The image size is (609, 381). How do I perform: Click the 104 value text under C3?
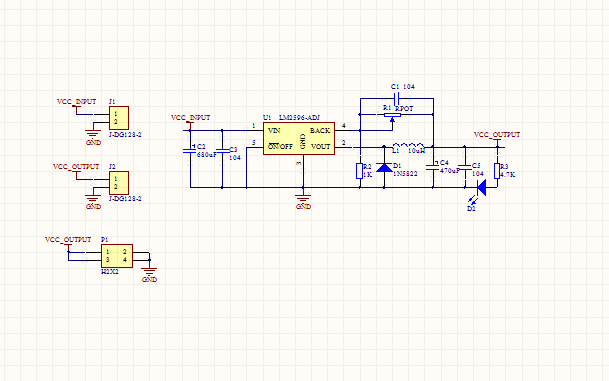click(x=235, y=158)
